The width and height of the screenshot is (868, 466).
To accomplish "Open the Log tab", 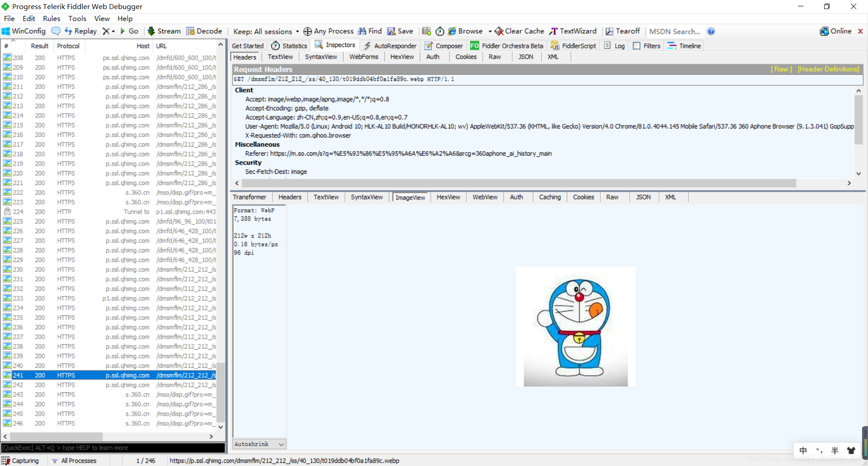I will 614,46.
